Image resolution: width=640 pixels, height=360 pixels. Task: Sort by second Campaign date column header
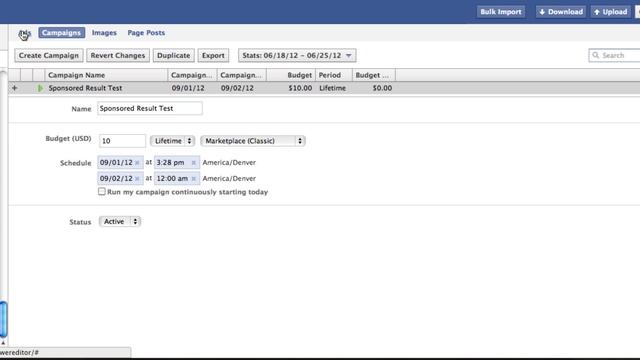(x=242, y=75)
